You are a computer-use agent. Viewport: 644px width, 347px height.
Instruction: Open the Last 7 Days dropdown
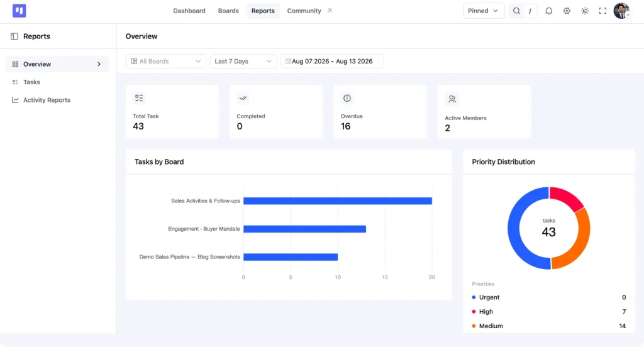click(243, 61)
